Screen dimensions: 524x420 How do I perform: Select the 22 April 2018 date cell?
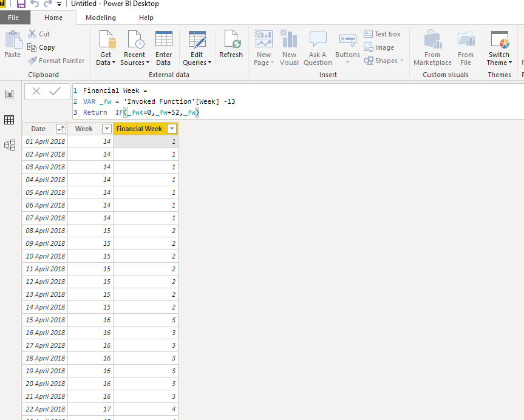tap(45, 409)
